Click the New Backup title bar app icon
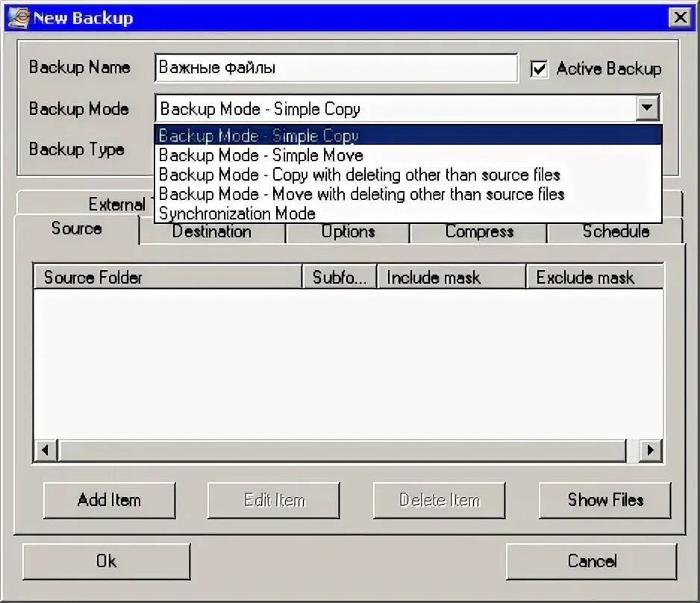Screen dimensions: 700x603 point(19,18)
